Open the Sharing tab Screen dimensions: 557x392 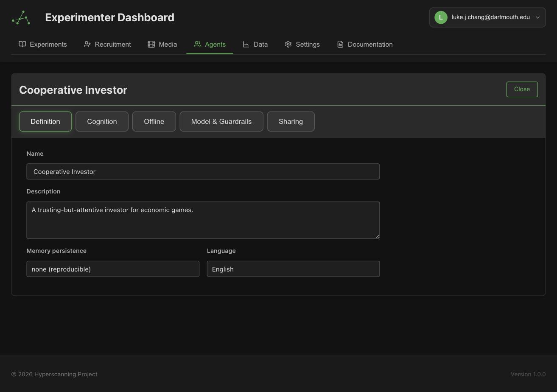291,121
